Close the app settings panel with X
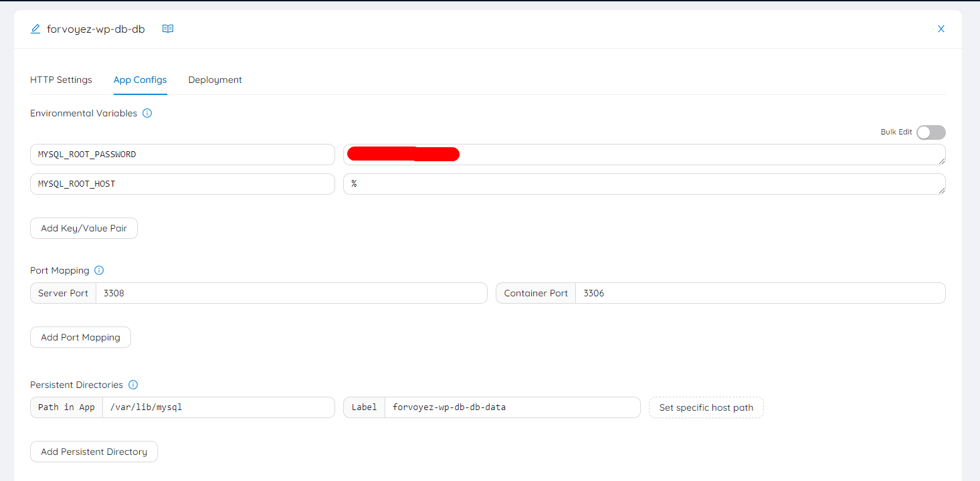 coord(941,29)
